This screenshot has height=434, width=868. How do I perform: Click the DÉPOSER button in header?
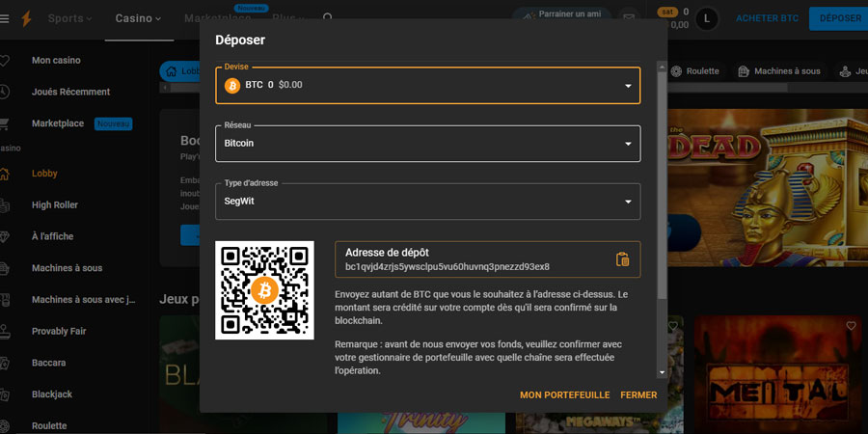pyautogui.click(x=840, y=19)
